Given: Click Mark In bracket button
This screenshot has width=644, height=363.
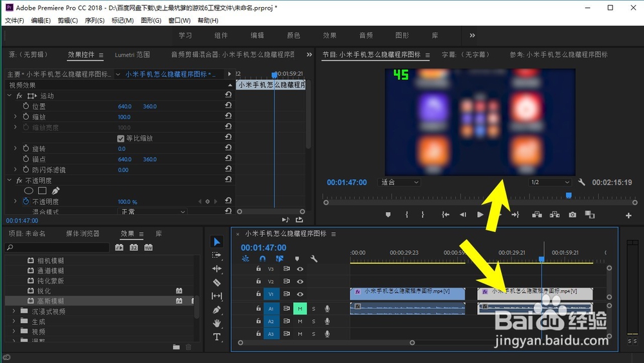Looking at the screenshot, I should 406,215.
